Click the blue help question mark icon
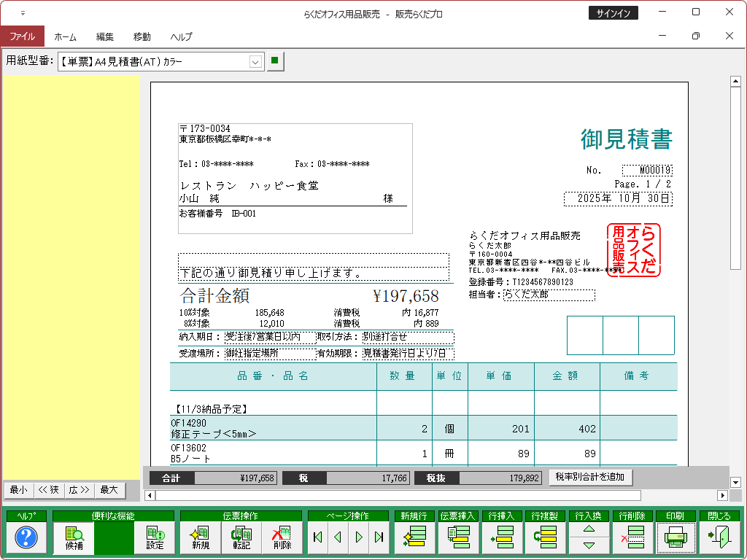747x560 pixels. (26, 538)
